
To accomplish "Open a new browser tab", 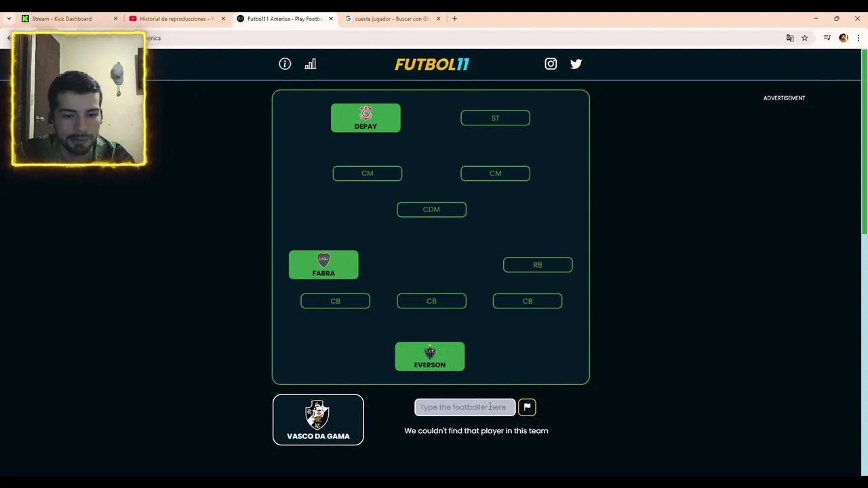I will pos(454,18).
